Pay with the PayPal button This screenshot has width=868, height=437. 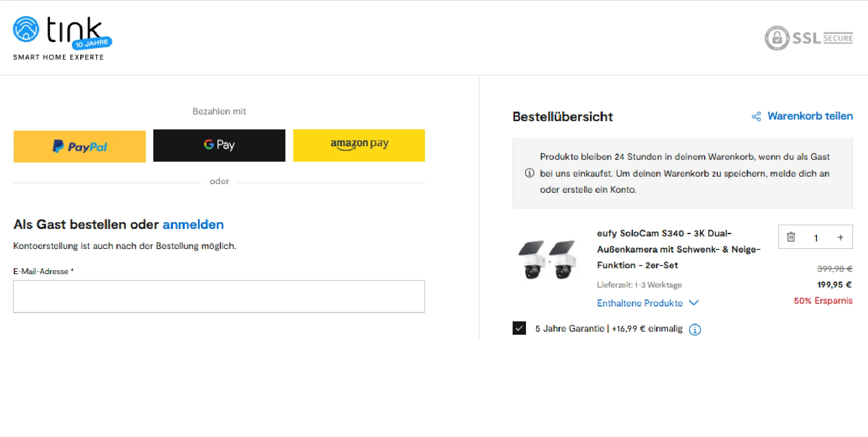point(80,146)
